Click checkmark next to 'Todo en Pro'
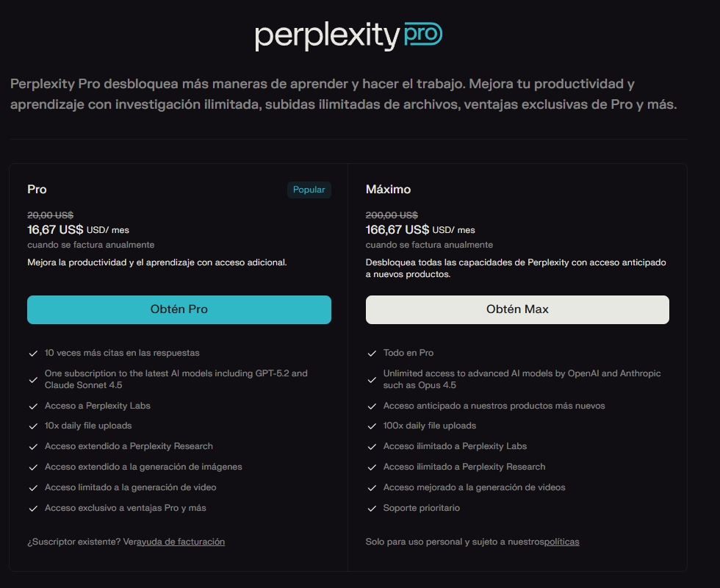The width and height of the screenshot is (720, 588). [x=372, y=352]
